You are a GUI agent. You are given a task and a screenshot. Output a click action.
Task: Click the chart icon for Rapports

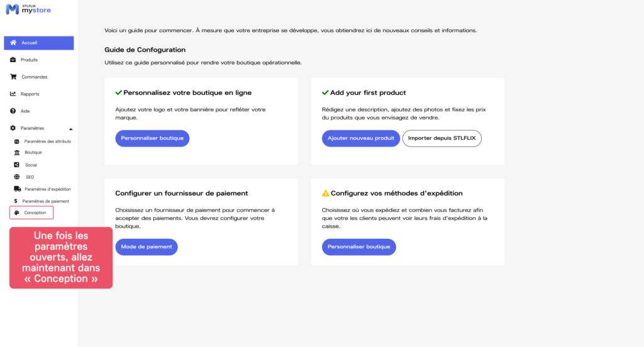[13, 94]
